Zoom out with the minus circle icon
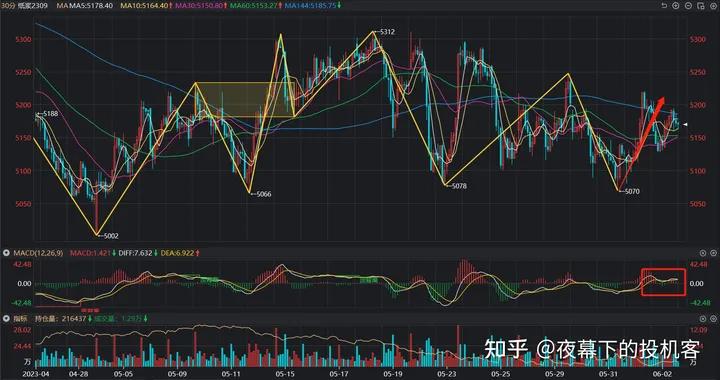 [687, 6]
